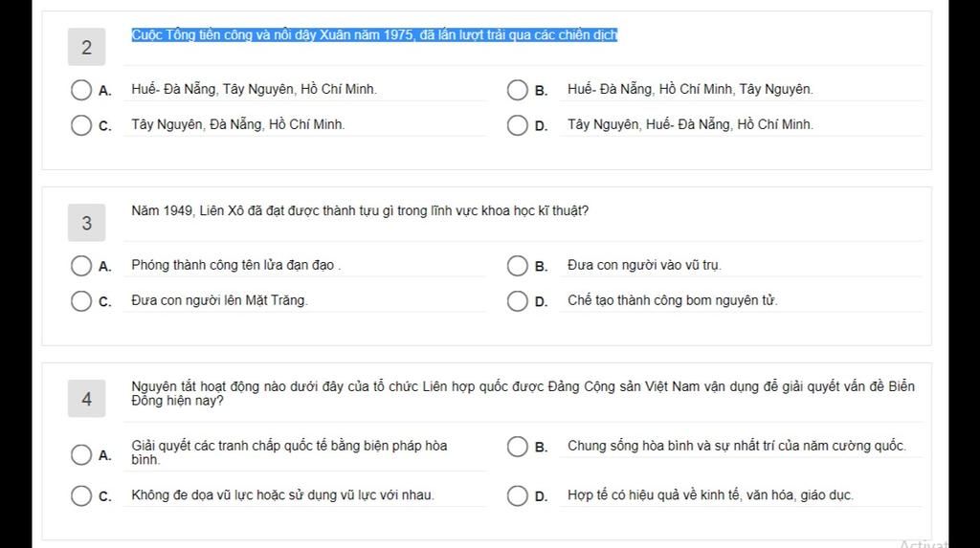Image resolution: width=980 pixels, height=548 pixels.
Task: Click question 3 text about Liên Xô năm 1949
Action: 360,211
